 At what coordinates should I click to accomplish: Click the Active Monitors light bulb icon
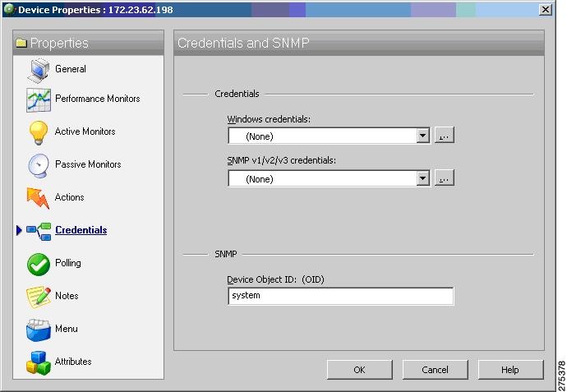click(39, 132)
